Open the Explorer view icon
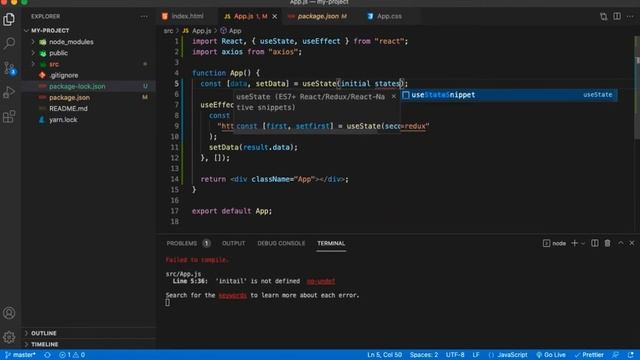This screenshot has height=360, width=640. point(9,19)
